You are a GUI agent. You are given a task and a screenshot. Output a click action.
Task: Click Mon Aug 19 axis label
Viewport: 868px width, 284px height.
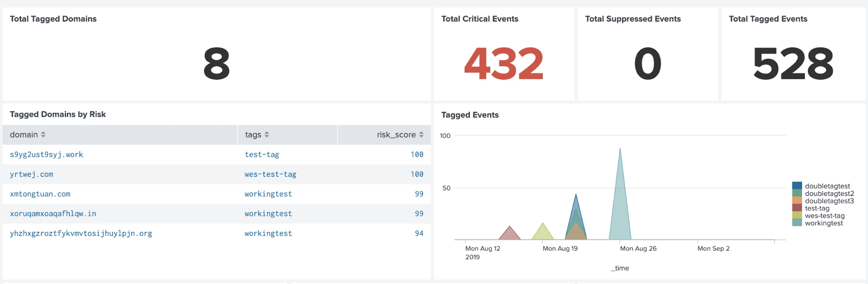[x=560, y=248]
